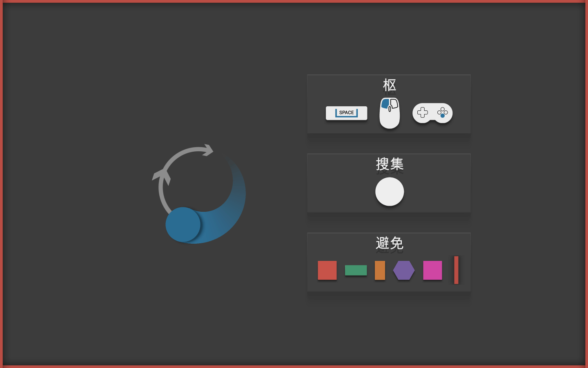The height and width of the screenshot is (368, 588).
Task: Click the red square obstacle
Action: [327, 270]
